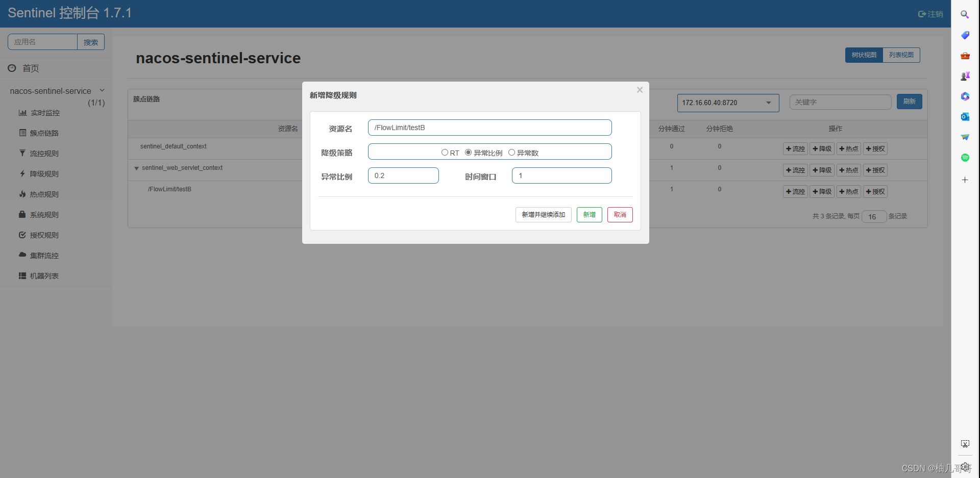Open 热点规则 menu item

click(x=44, y=194)
